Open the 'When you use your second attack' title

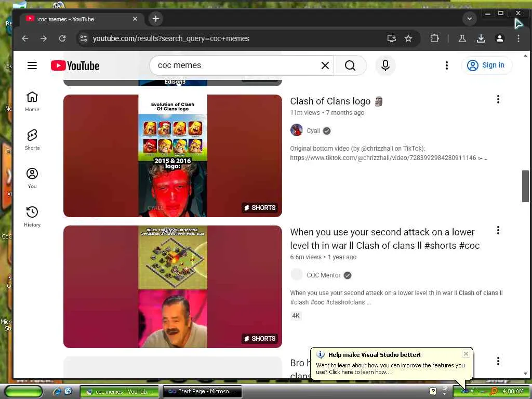click(x=385, y=239)
